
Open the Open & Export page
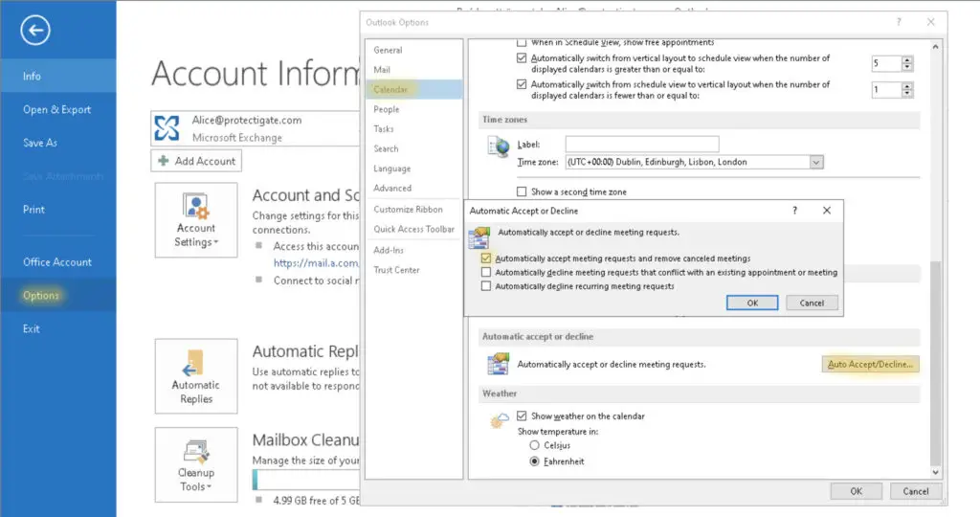point(58,109)
